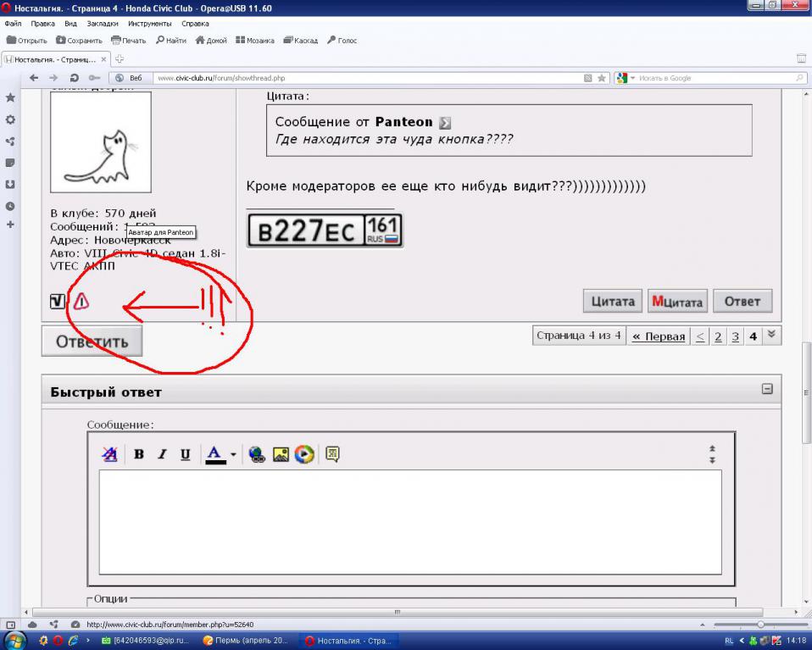Collapse the Быстрый ответ section
The width and height of the screenshot is (812, 650).
point(767,389)
